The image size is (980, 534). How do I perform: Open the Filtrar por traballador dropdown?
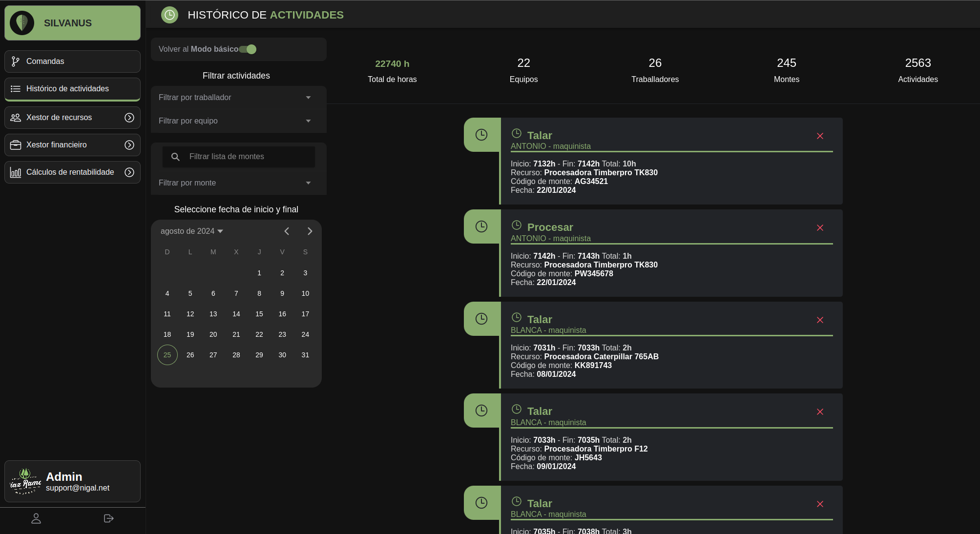coord(239,98)
